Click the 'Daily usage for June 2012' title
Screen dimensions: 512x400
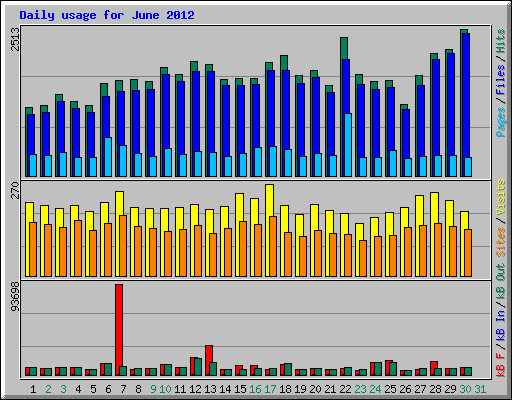tap(107, 15)
